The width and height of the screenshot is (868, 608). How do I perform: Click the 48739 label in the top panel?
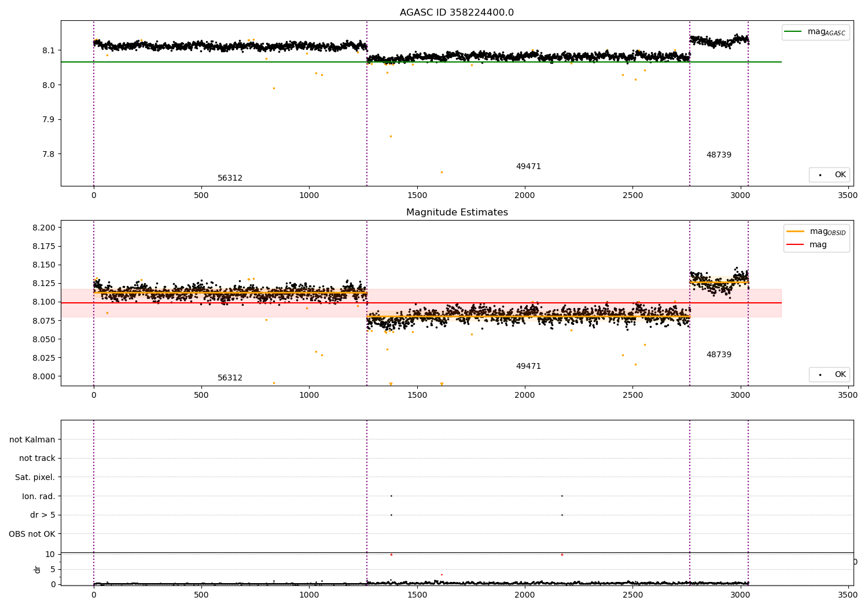pos(719,155)
